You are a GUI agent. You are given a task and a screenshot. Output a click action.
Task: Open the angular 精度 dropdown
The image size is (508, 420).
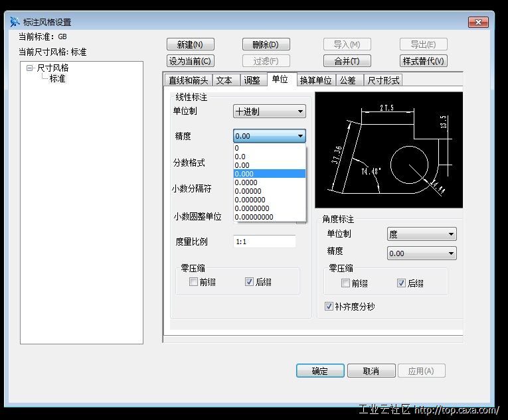pos(422,253)
